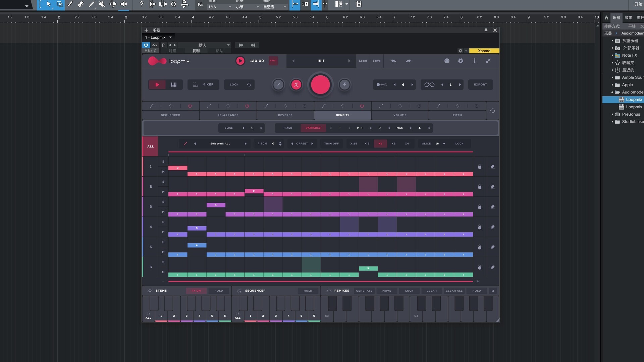Solo track 1 with S button
Viewport: 644px width, 362px height.
163,162
